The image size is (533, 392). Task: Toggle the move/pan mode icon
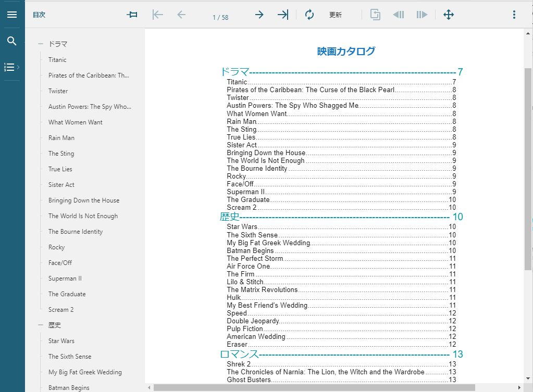(448, 15)
